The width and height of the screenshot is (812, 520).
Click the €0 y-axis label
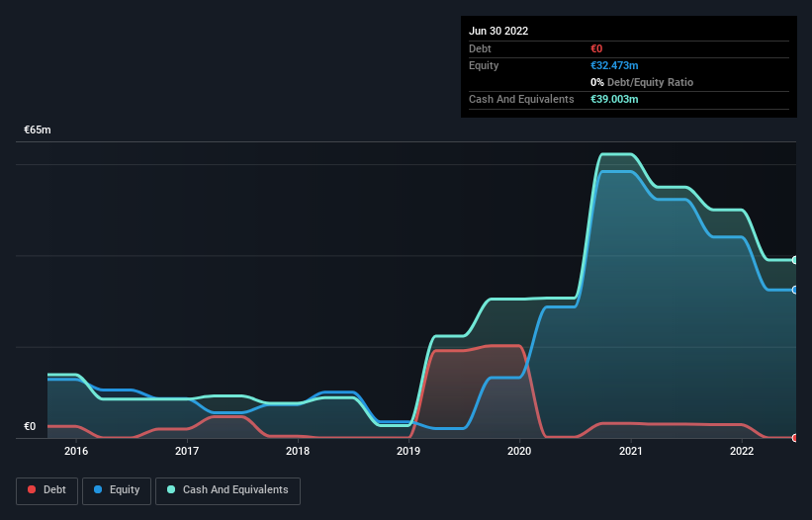(30, 426)
